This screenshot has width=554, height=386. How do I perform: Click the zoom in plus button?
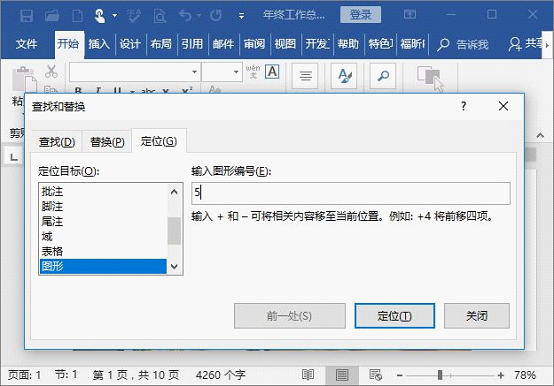click(501, 375)
